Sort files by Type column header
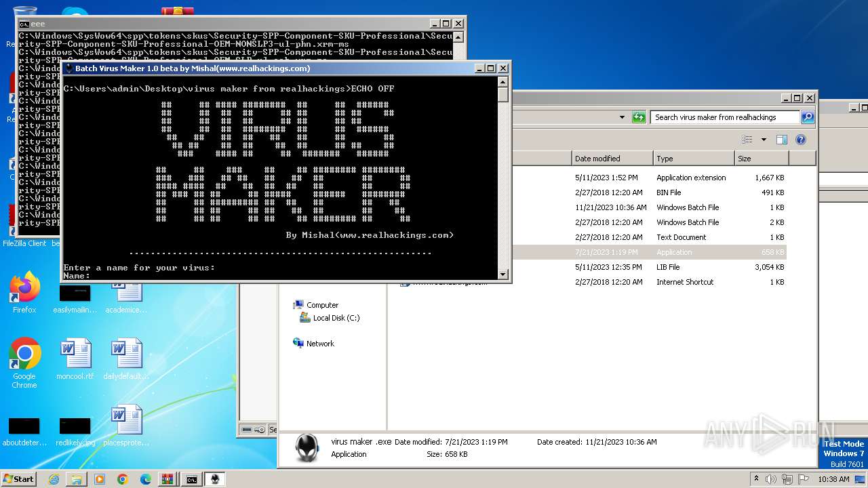The image size is (868, 488). 694,159
